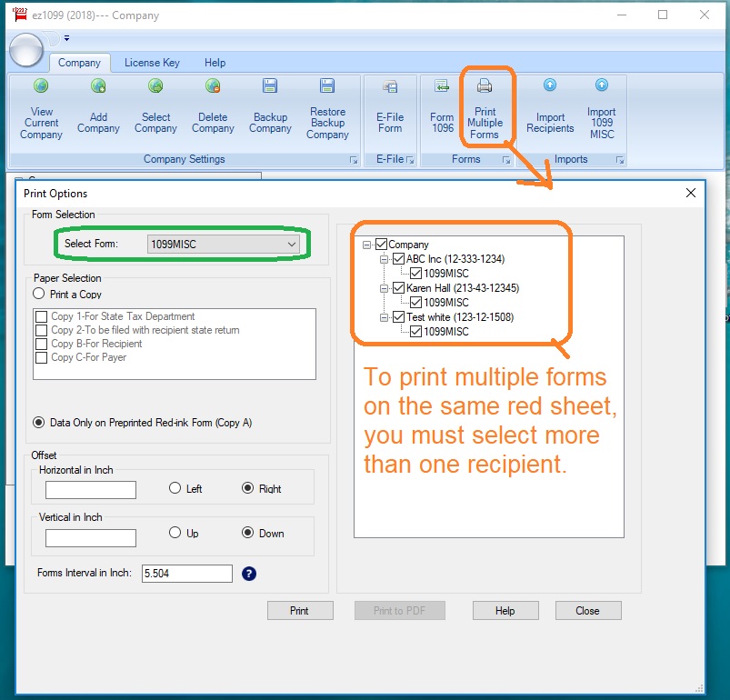The width and height of the screenshot is (730, 700).
Task: Select the Print a Copy radio button
Action: (x=39, y=295)
